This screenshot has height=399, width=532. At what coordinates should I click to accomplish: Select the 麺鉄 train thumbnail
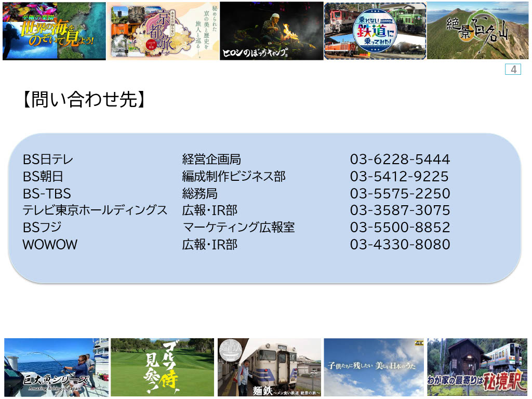(x=269, y=367)
